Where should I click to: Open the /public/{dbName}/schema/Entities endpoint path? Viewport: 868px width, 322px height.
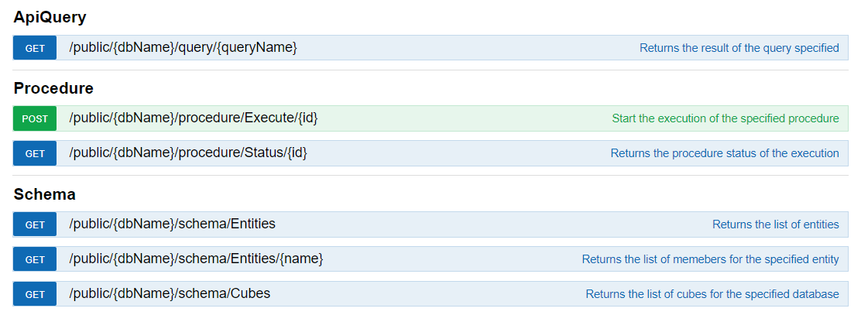pos(172,224)
